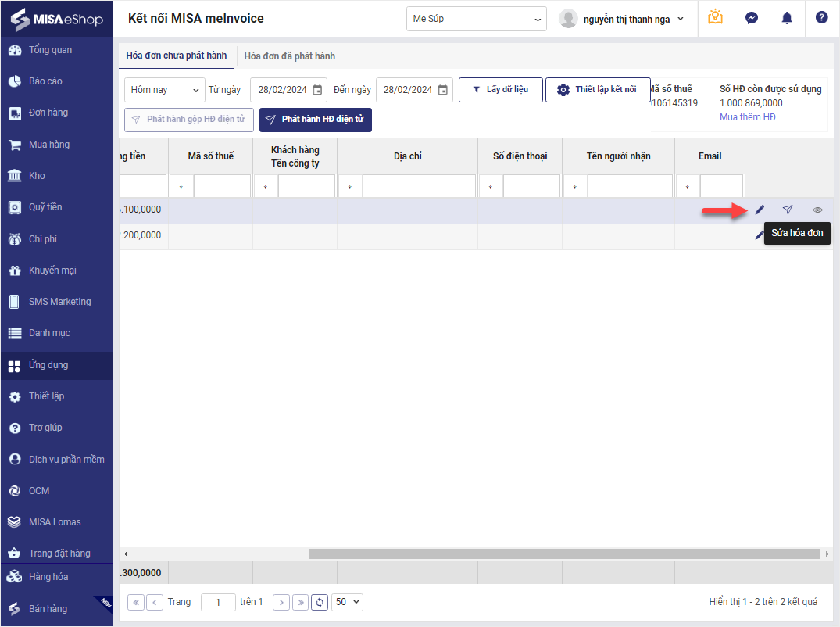Image resolution: width=840 pixels, height=627 pixels.
Task: Open Thiết lập settings in sidebar
Action: (x=57, y=396)
